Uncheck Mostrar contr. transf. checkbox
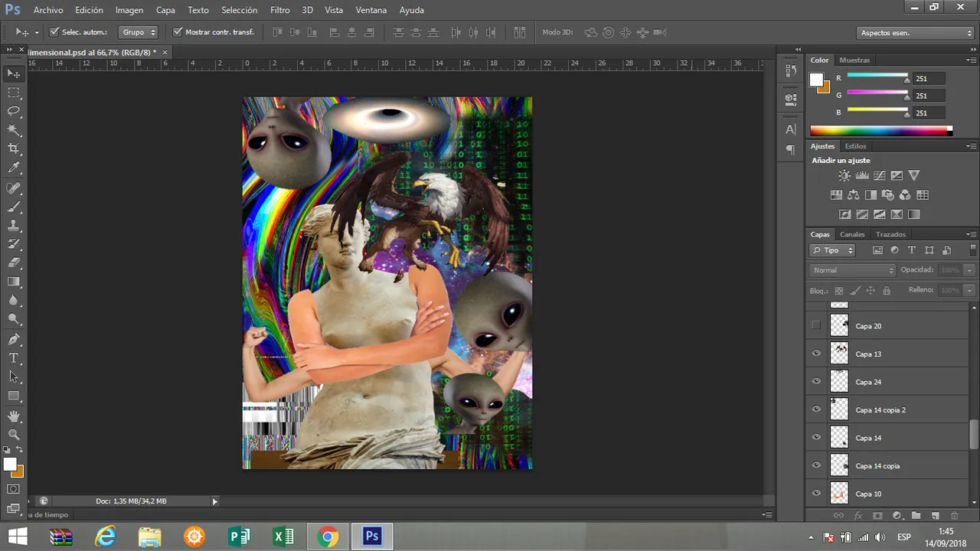 [x=178, y=32]
